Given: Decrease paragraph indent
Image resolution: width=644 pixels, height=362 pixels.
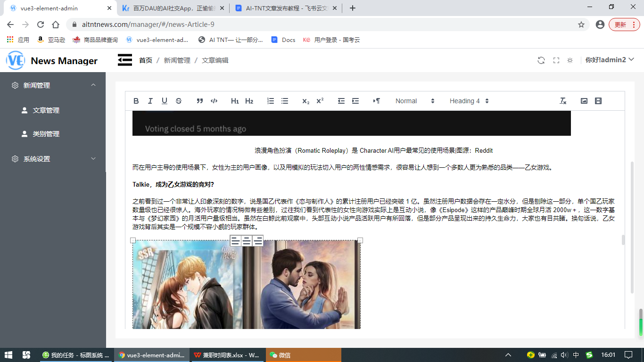Looking at the screenshot, I should pyautogui.click(x=341, y=101).
